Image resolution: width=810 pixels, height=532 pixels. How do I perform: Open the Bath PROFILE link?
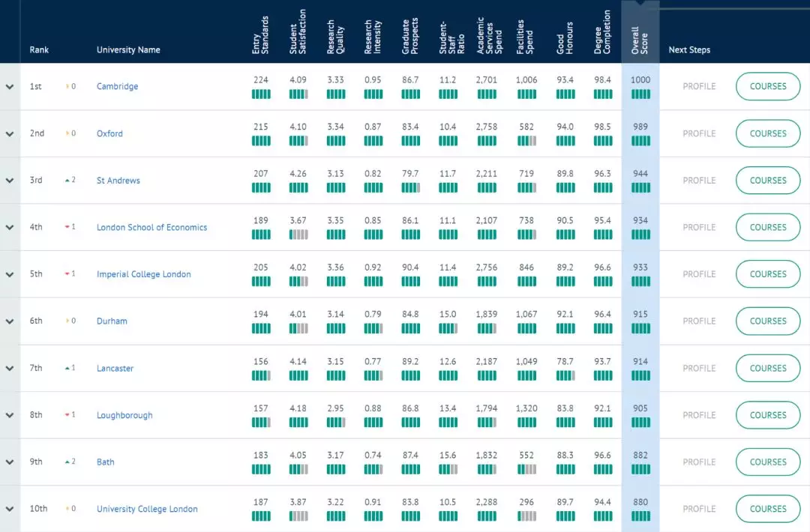click(x=699, y=462)
